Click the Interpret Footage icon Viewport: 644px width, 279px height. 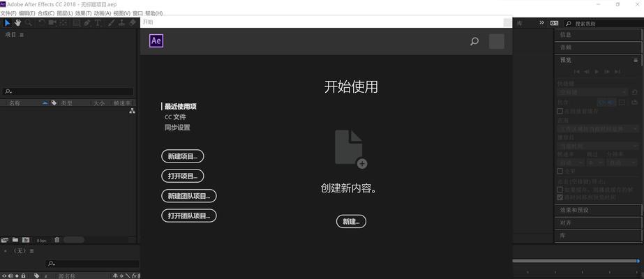(x=5, y=240)
